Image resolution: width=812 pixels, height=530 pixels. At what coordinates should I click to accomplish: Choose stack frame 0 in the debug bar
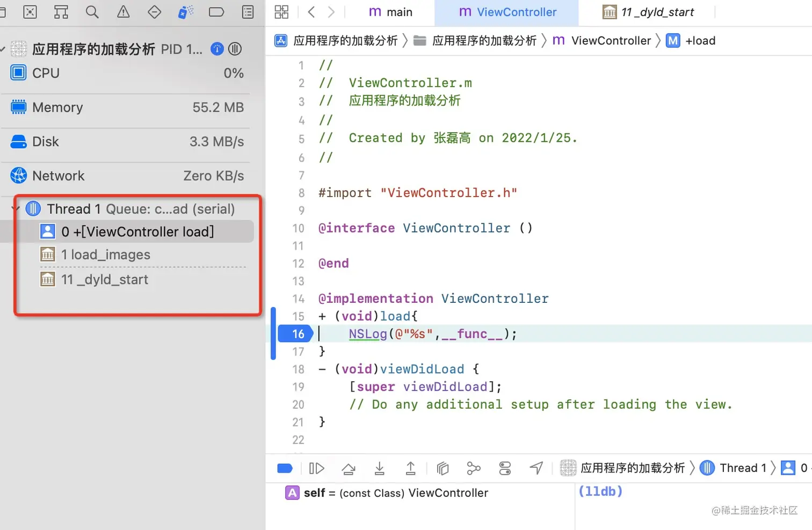coord(795,468)
